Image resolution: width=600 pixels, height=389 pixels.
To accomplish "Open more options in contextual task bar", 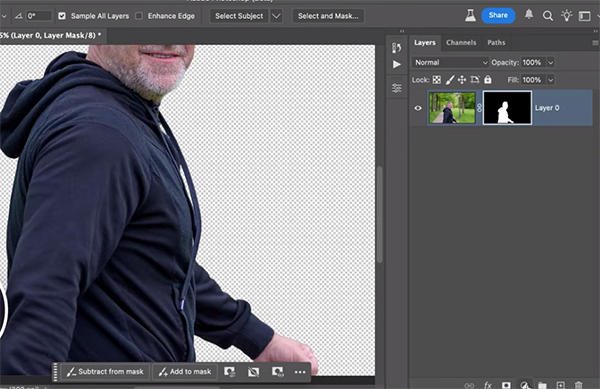I will (300, 372).
